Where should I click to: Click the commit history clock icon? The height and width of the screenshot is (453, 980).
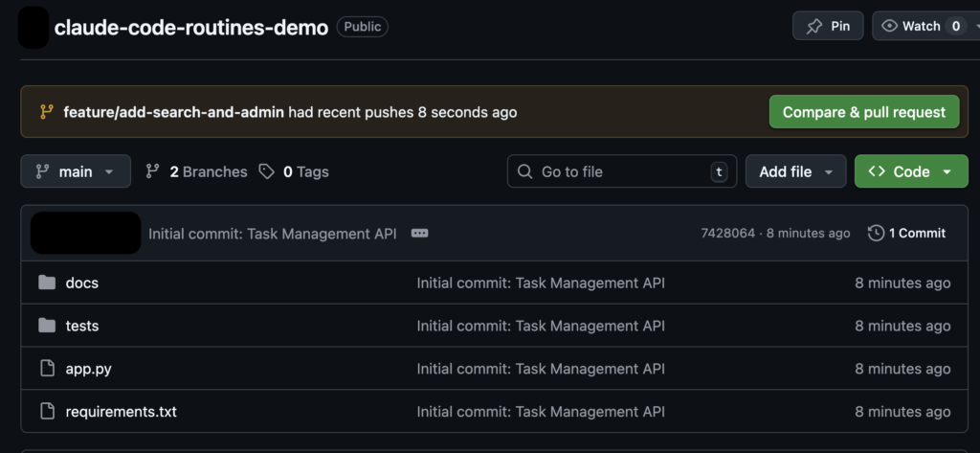pyautogui.click(x=876, y=233)
